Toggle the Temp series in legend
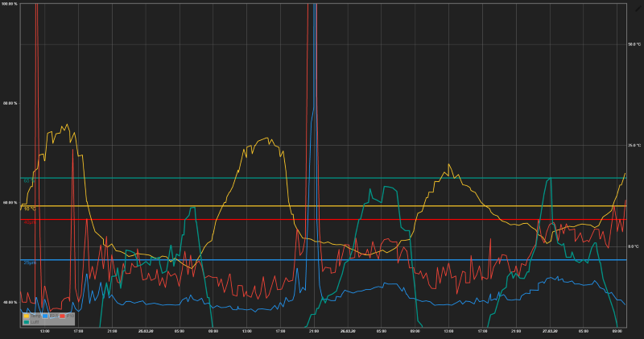Image resolution: width=644 pixels, height=339 pixels. click(32, 316)
